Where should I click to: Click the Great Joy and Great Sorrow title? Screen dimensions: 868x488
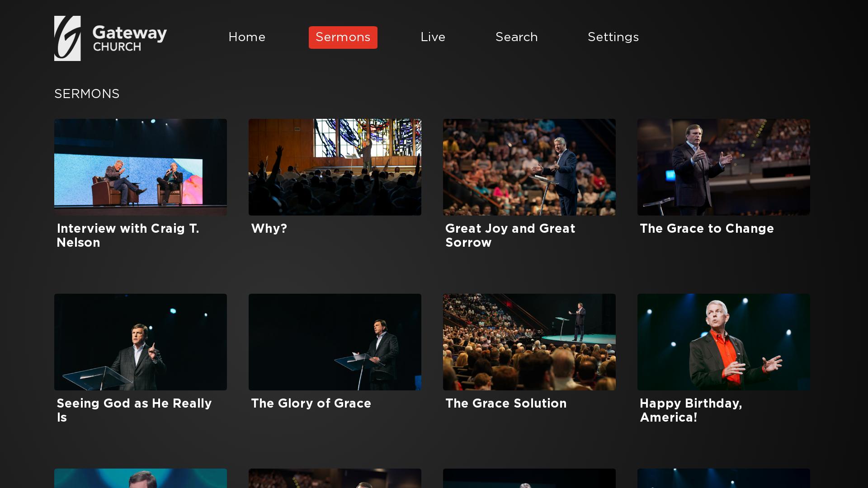(510, 235)
